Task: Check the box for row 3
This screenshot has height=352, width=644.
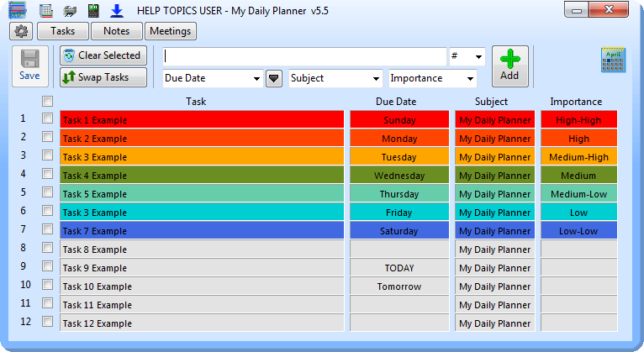Action: (48, 155)
